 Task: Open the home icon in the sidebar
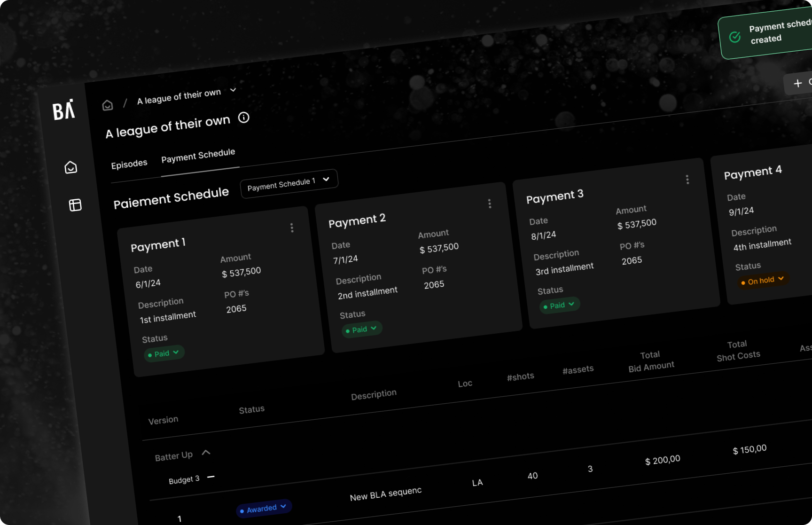[x=70, y=167]
